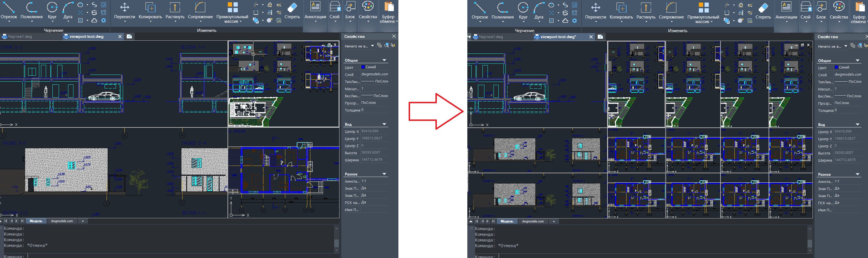
Task: Choose the Растянуть stretch tool in the right window
Action: tap(646, 10)
